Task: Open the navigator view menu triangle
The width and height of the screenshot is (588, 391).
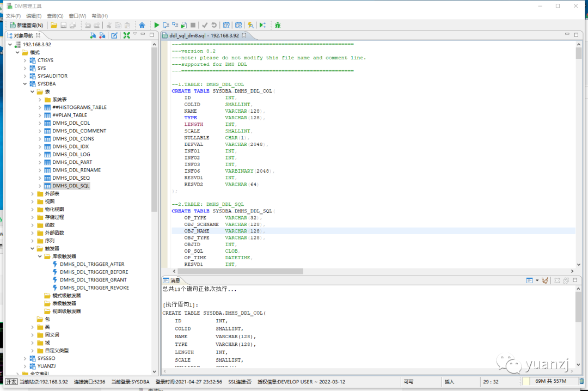Action: 135,34
